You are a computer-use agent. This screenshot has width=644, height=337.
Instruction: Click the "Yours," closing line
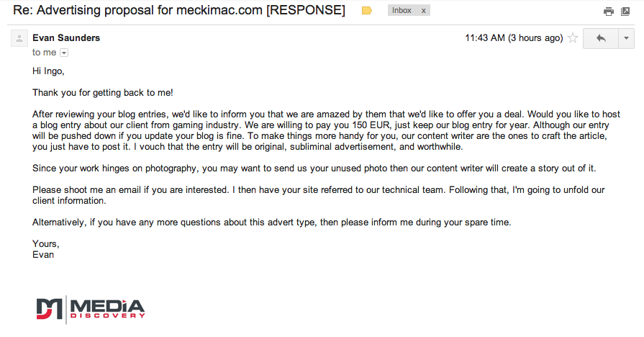click(x=46, y=244)
